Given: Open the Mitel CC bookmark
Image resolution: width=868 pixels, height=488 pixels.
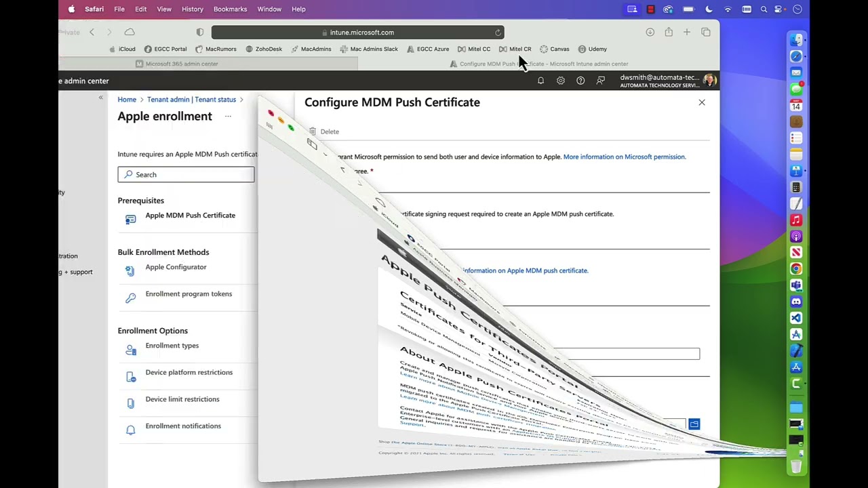Looking at the screenshot, I should click(474, 49).
